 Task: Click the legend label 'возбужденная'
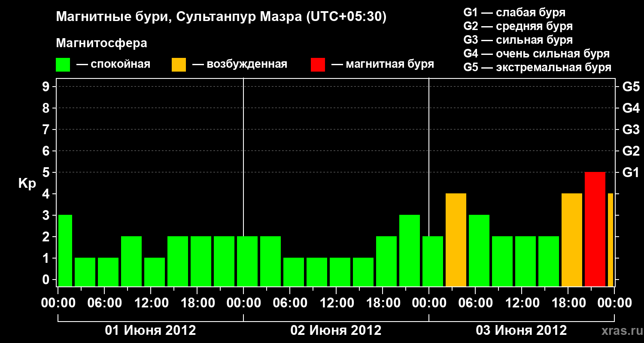[x=247, y=65]
